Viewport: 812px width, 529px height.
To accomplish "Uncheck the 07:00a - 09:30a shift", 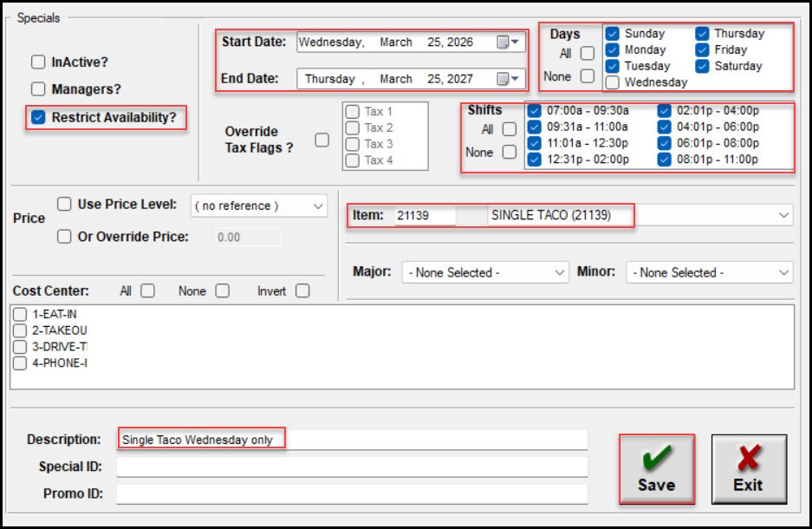I will pyautogui.click(x=535, y=111).
